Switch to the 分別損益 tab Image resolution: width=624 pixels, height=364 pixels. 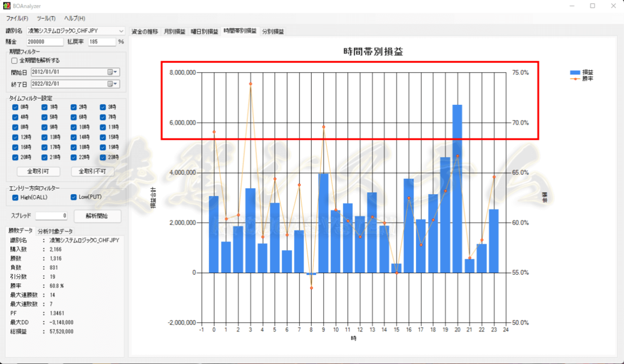pyautogui.click(x=273, y=32)
